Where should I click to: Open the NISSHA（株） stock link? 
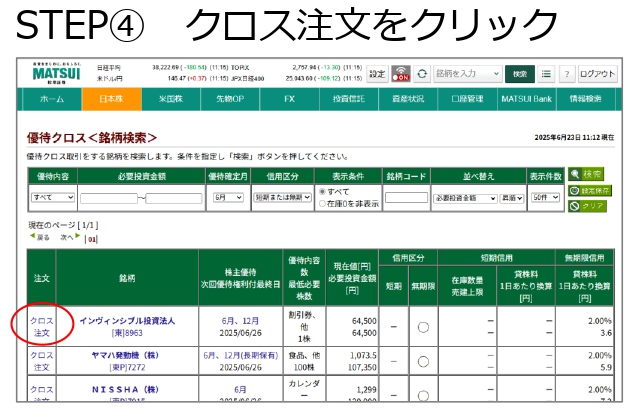(125, 389)
